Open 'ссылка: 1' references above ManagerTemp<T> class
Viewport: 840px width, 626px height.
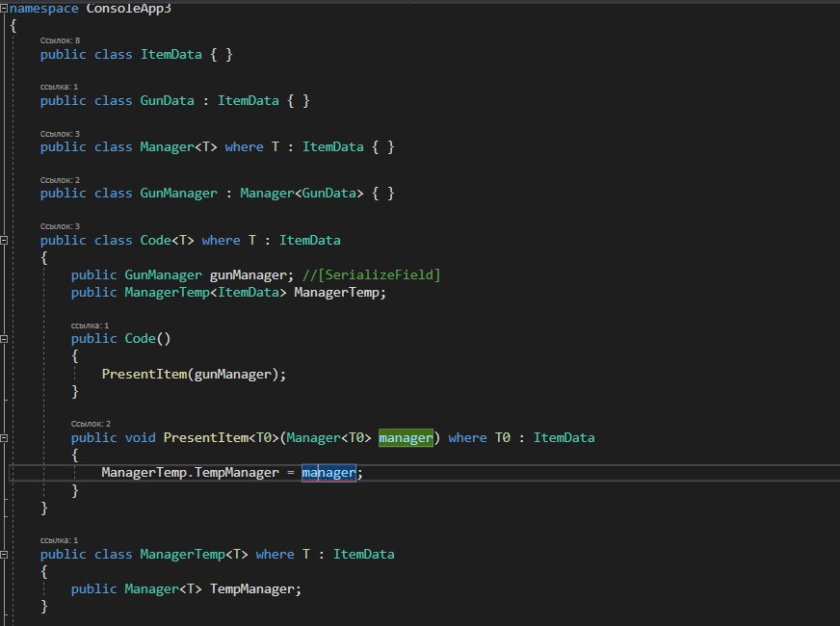(x=59, y=540)
